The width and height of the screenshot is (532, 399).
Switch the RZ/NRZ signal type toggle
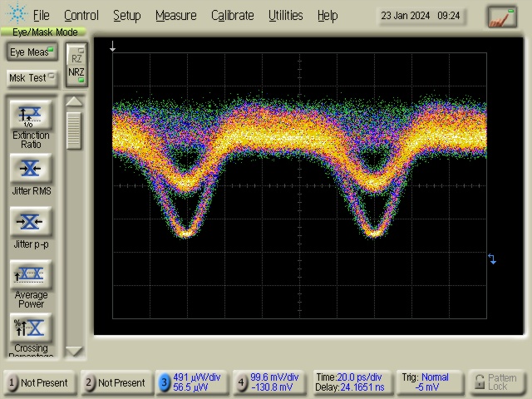(76, 65)
